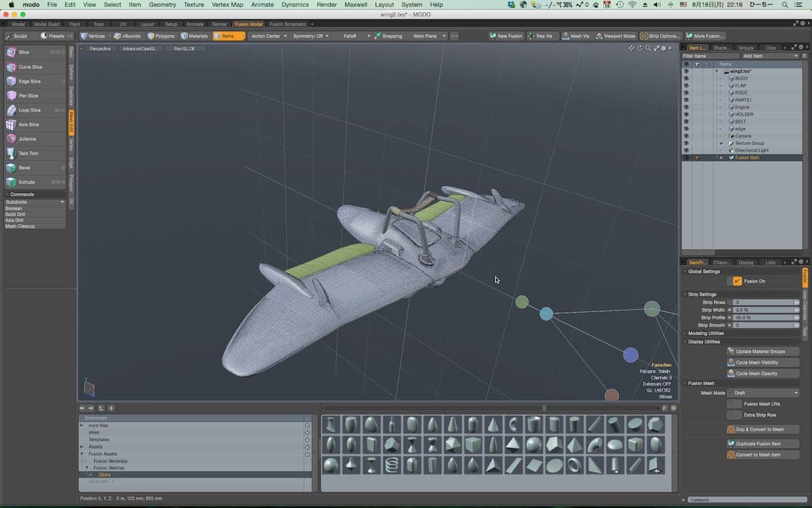The image size is (812, 508).
Task: Choose the Bevel tool
Action: pos(24,168)
